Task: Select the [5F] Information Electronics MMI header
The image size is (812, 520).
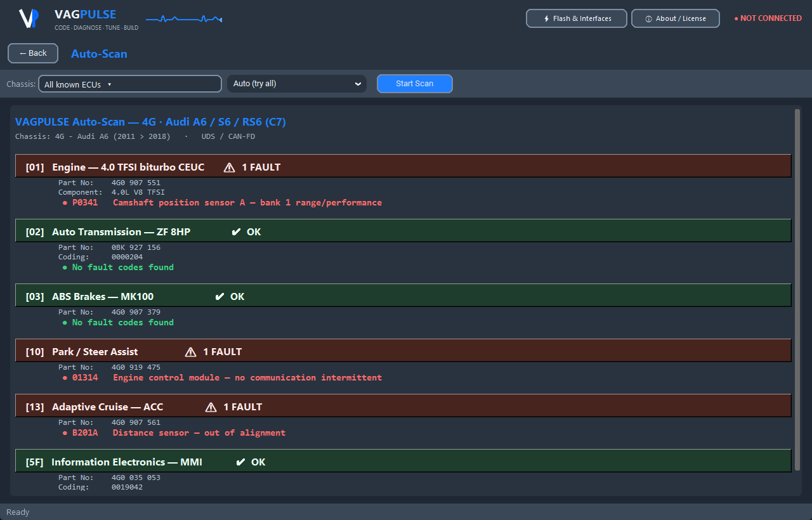Action: click(403, 461)
